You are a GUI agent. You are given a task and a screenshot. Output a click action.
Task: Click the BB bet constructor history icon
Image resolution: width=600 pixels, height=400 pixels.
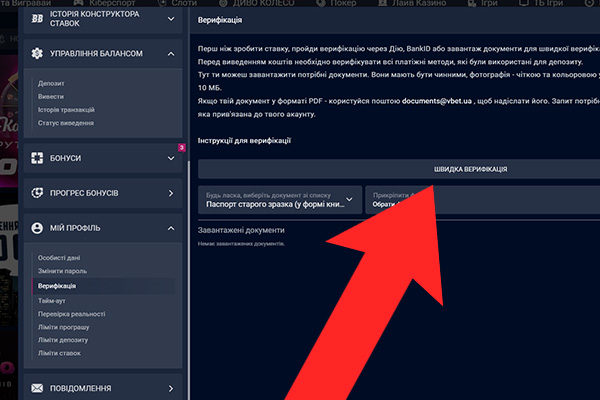pyautogui.click(x=37, y=17)
